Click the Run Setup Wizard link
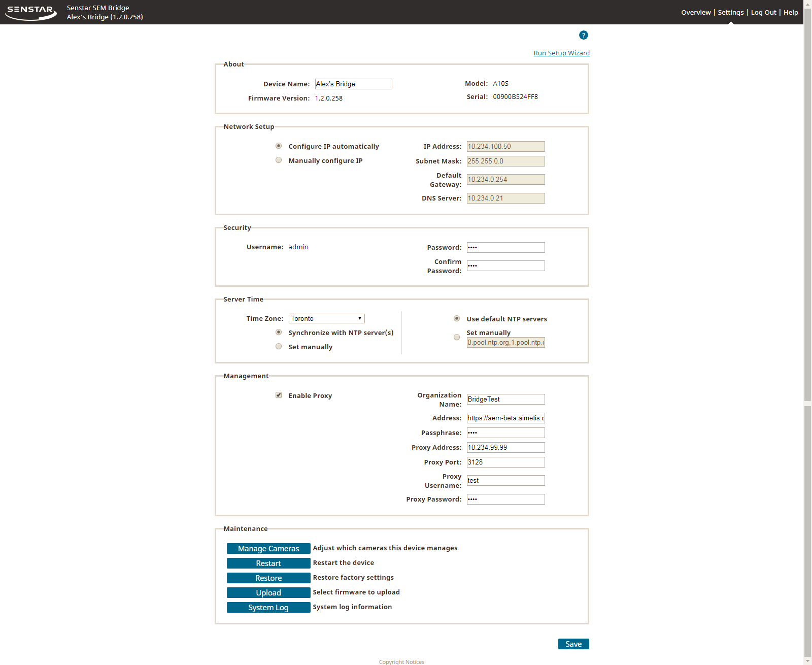 (562, 53)
